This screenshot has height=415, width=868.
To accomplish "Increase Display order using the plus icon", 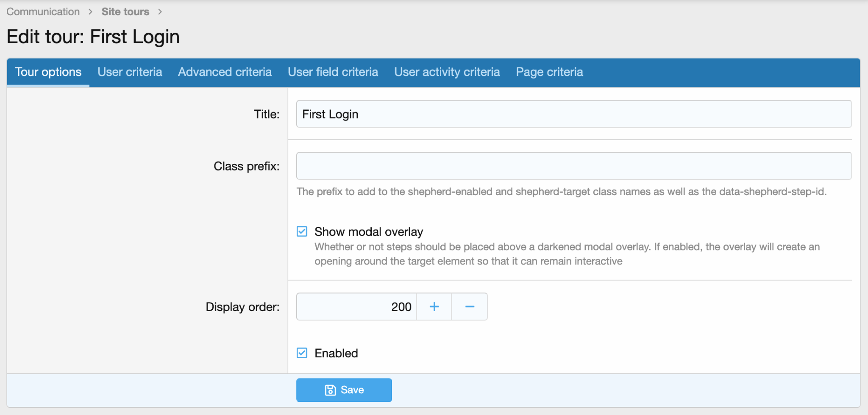I will 434,306.
